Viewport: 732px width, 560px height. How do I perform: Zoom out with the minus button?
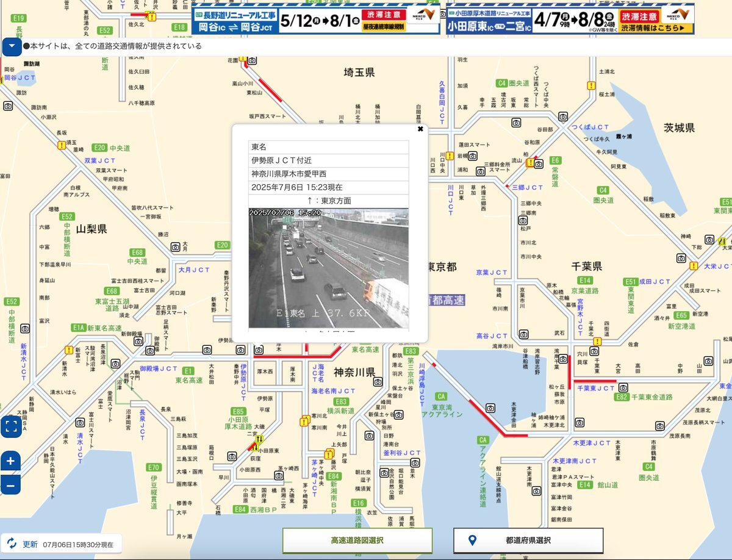pos(10,485)
